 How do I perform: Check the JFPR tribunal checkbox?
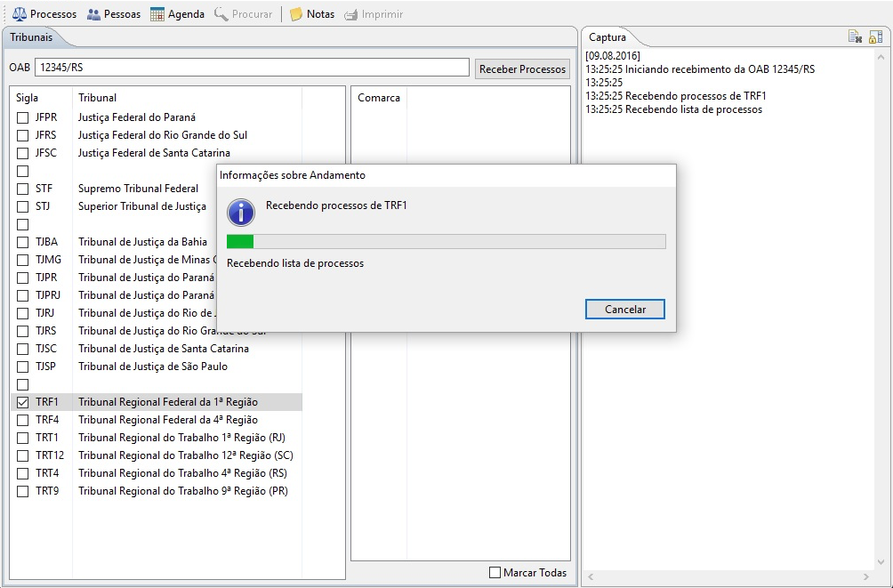tap(23, 117)
